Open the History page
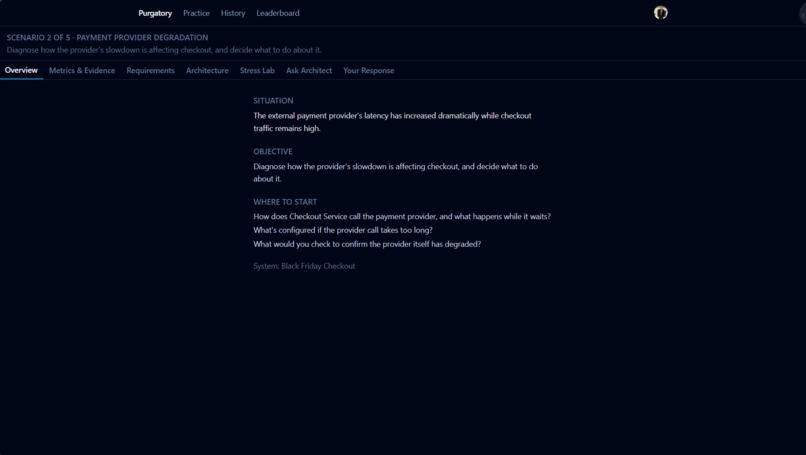 point(233,13)
